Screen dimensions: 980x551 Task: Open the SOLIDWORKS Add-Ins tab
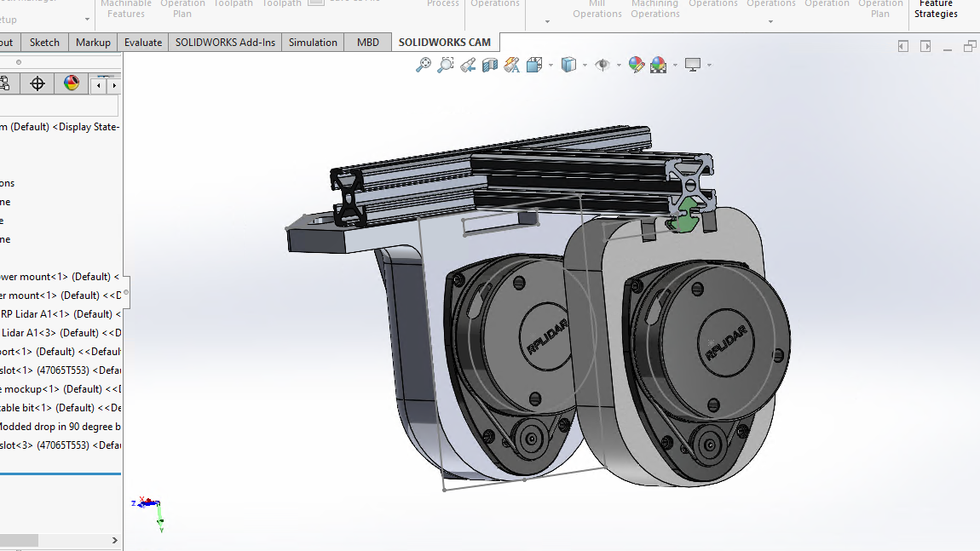click(225, 43)
